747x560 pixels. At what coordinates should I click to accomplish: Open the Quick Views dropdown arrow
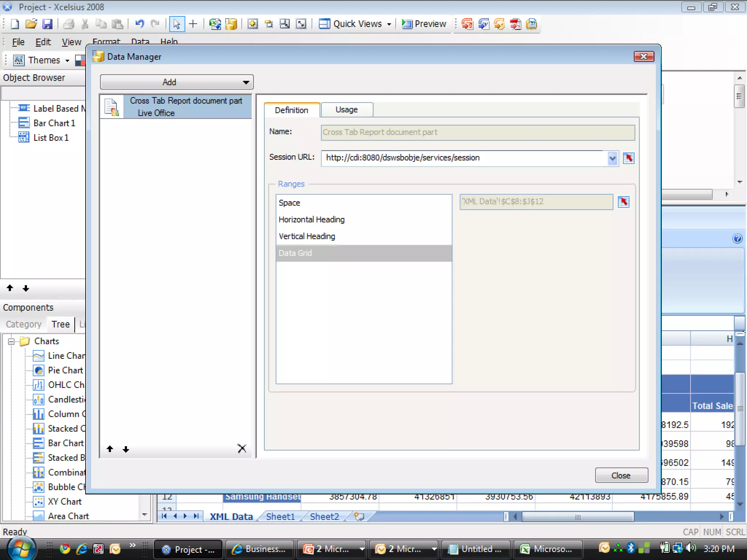point(389,24)
